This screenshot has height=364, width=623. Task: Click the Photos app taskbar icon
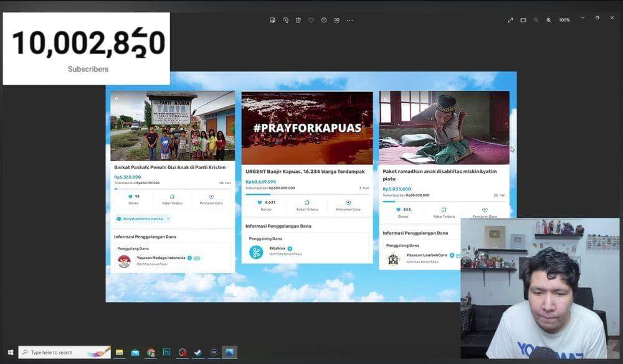(229, 352)
